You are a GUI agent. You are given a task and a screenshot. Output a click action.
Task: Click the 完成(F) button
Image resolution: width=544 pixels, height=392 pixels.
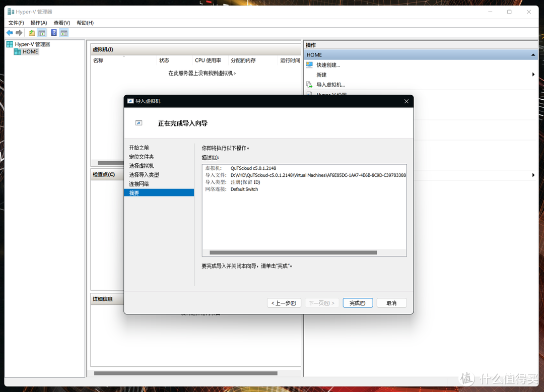click(358, 303)
